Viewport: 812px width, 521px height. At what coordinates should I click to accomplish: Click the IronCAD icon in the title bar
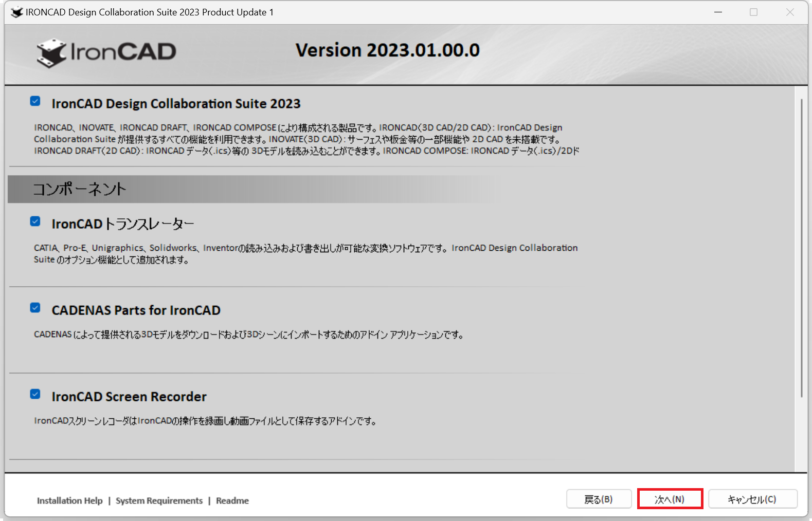[17, 12]
